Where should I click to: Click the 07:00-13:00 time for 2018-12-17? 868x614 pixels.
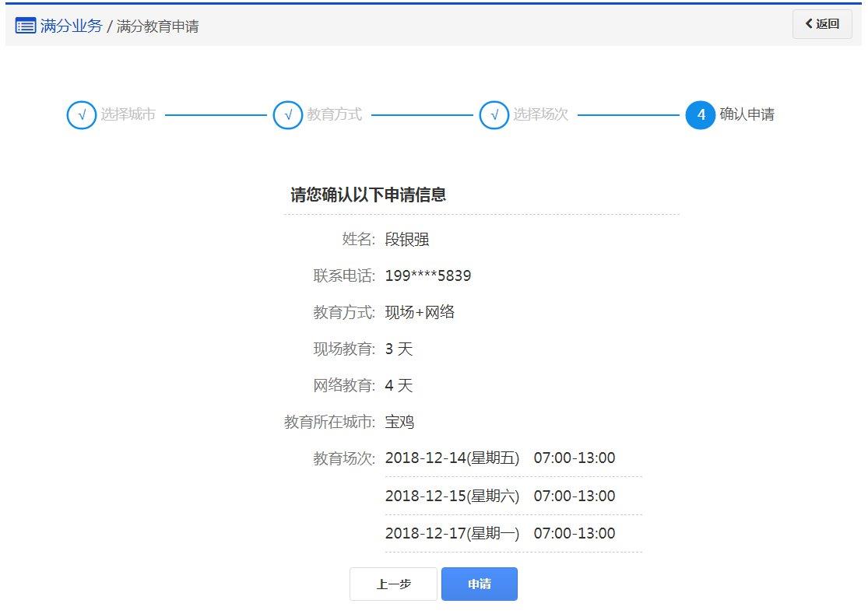[x=575, y=534]
